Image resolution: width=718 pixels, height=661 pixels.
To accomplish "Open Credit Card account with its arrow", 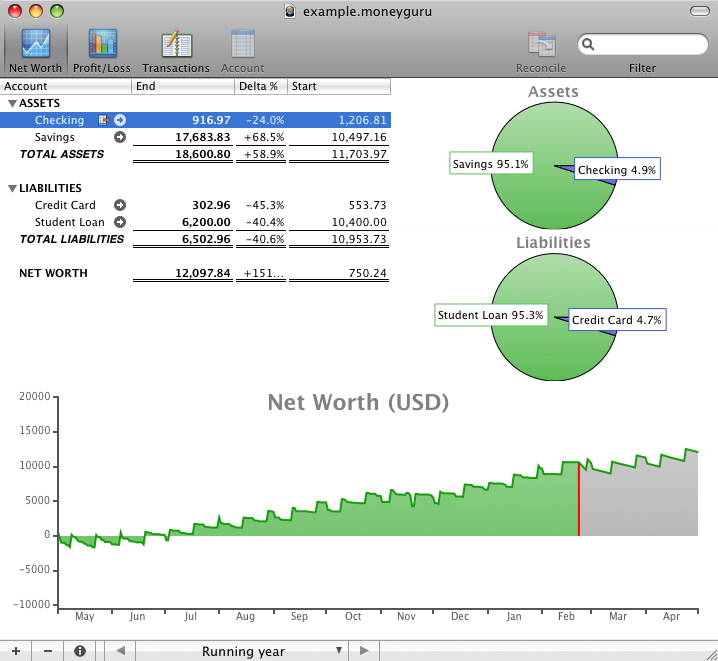I will point(120,205).
